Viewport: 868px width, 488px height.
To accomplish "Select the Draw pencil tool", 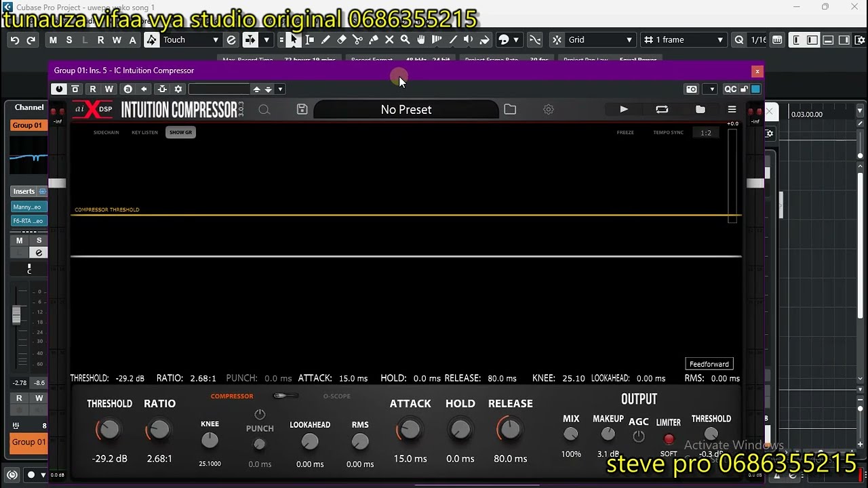I will click(325, 40).
